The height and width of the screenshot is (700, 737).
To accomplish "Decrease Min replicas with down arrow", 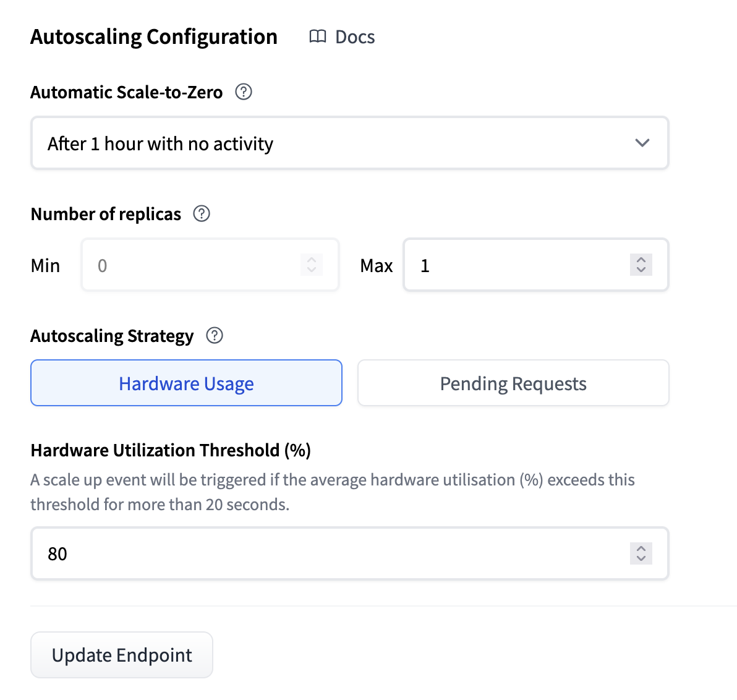I will pyautogui.click(x=312, y=270).
